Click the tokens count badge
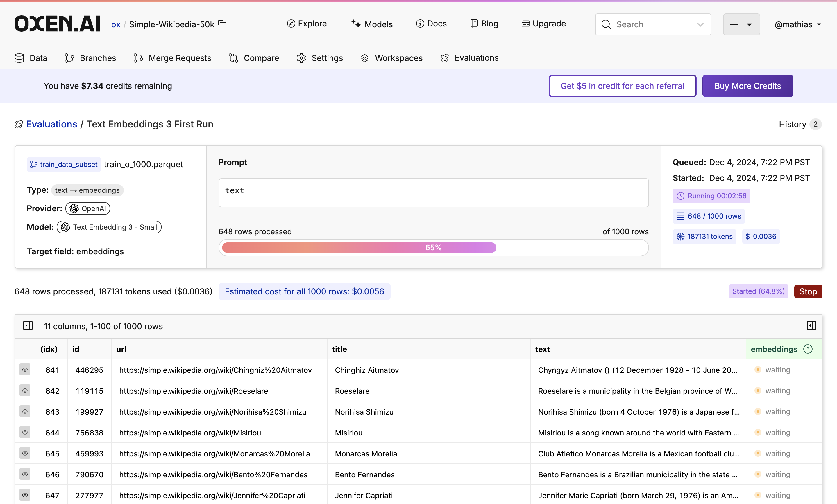Screen dimensions: 837x504 pos(704,237)
